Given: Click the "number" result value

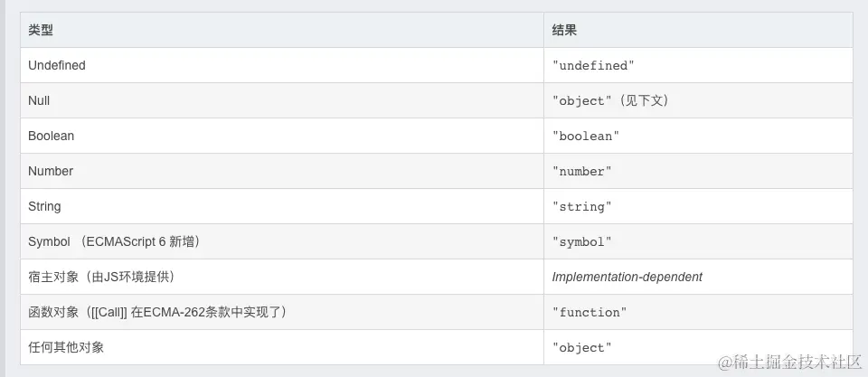Looking at the screenshot, I should 582,172.
